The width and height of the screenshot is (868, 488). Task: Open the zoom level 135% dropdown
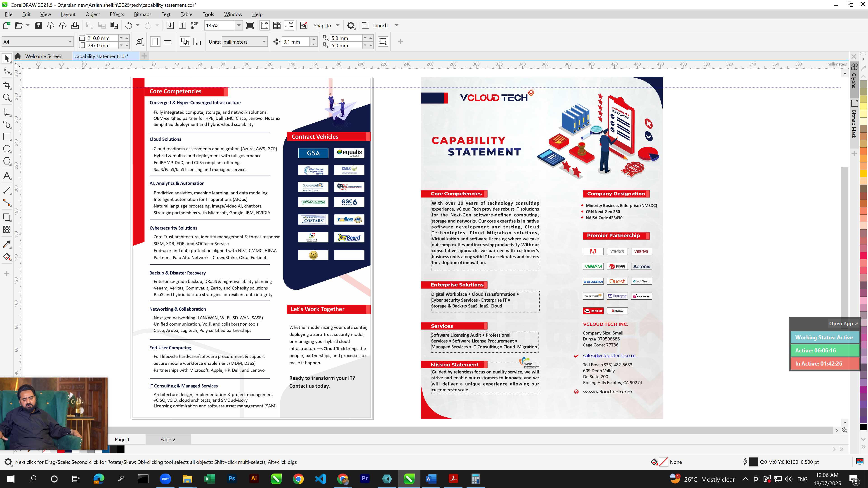(x=238, y=25)
